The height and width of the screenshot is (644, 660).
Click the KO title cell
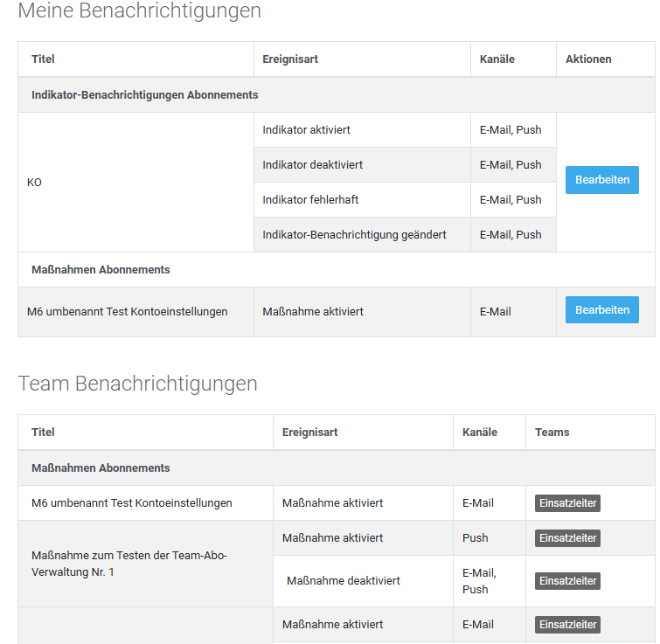point(35,183)
